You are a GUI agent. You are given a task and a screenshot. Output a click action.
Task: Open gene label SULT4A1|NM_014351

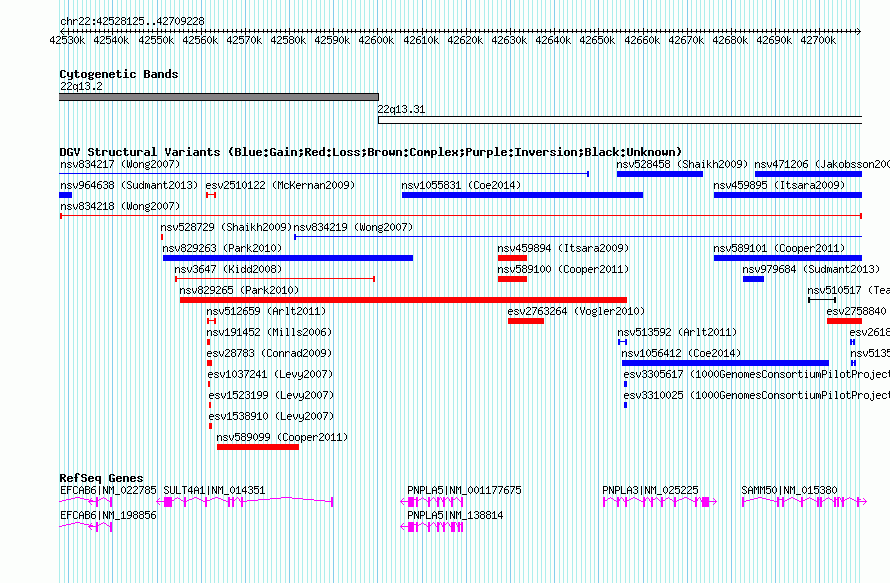[x=214, y=490]
